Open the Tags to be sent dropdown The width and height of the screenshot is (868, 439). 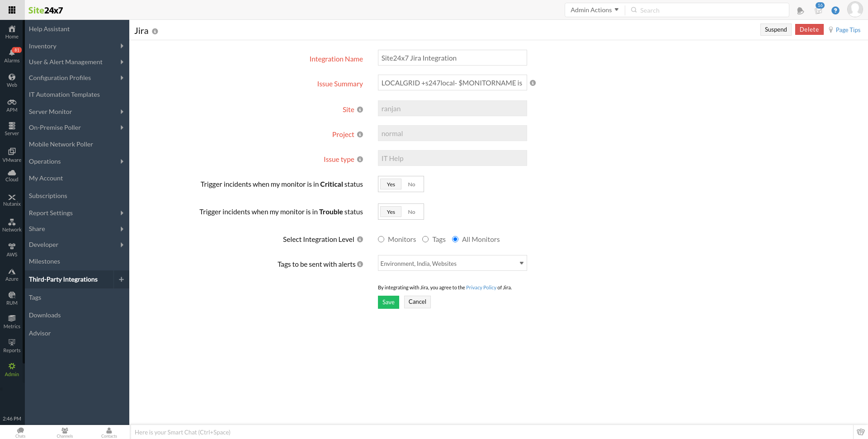point(452,264)
